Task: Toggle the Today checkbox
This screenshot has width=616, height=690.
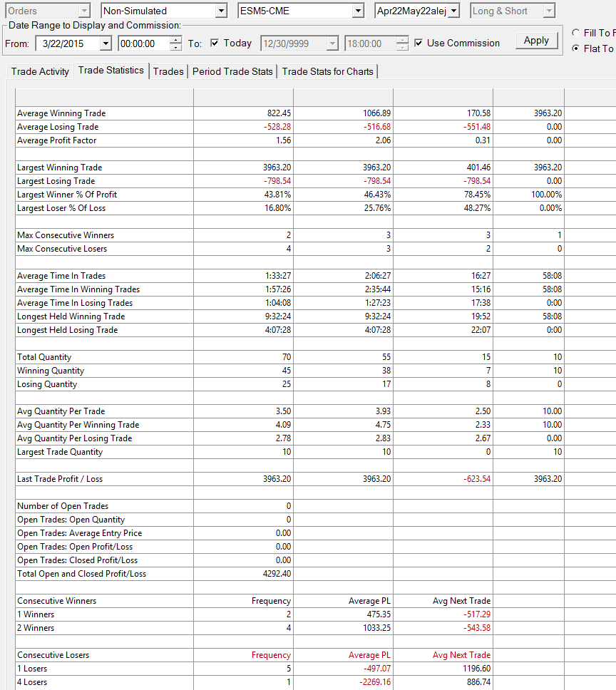Action: pos(215,43)
